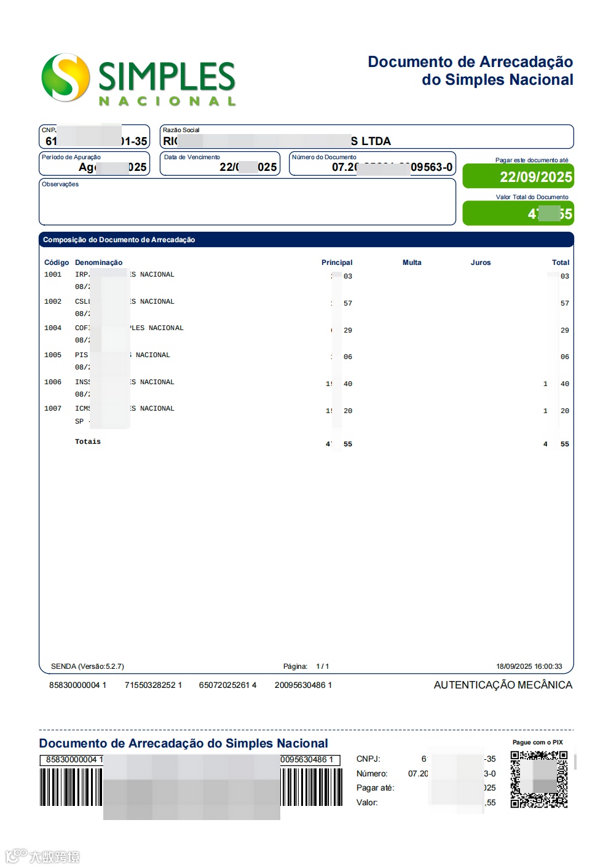The height and width of the screenshot is (868, 611).
Task: Click the Principal column header
Action: [337, 262]
